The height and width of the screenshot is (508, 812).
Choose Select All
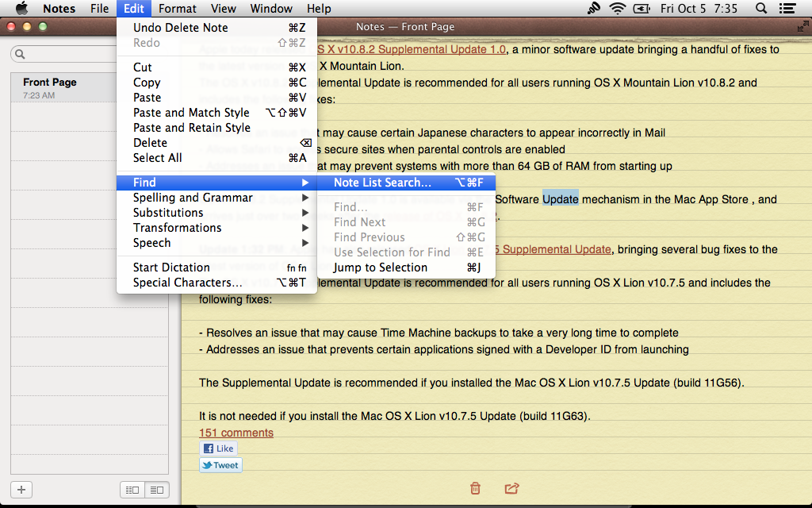tap(216, 158)
